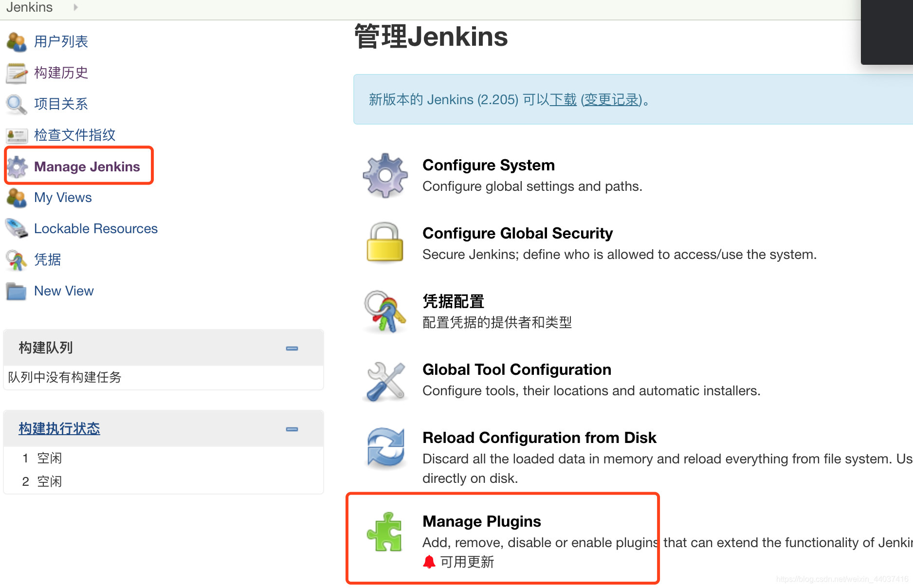Open Manage Plugins
The image size is (913, 588).
[x=482, y=521]
